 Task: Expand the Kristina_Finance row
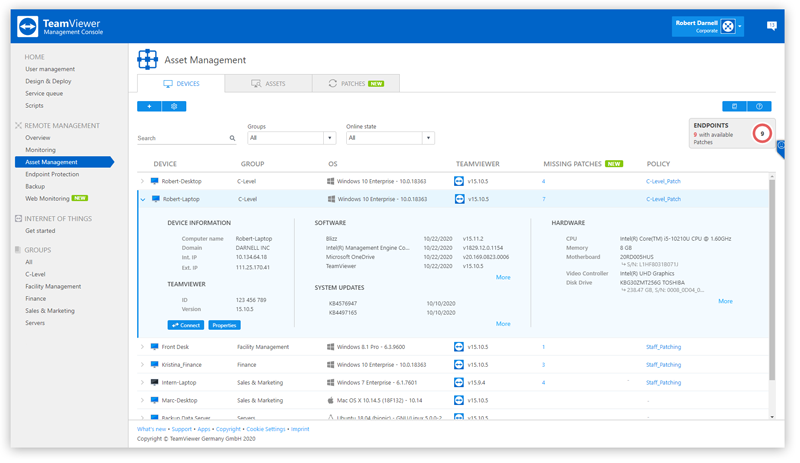point(142,365)
